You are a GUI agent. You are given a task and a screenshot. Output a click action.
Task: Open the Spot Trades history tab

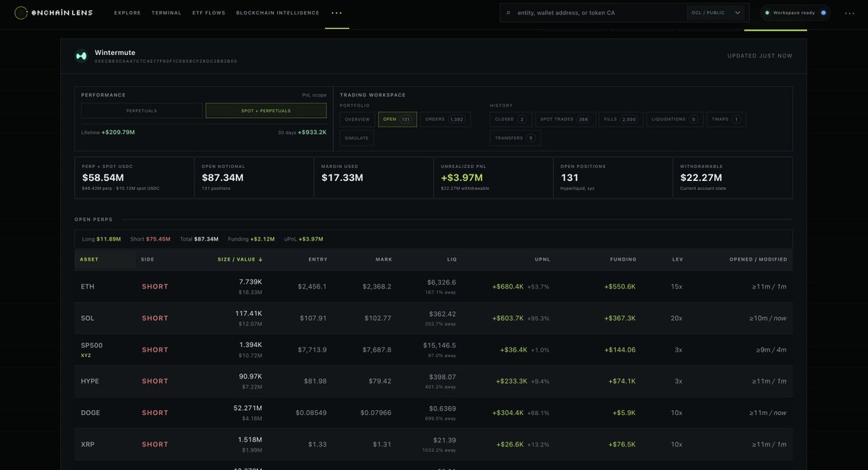(565, 119)
